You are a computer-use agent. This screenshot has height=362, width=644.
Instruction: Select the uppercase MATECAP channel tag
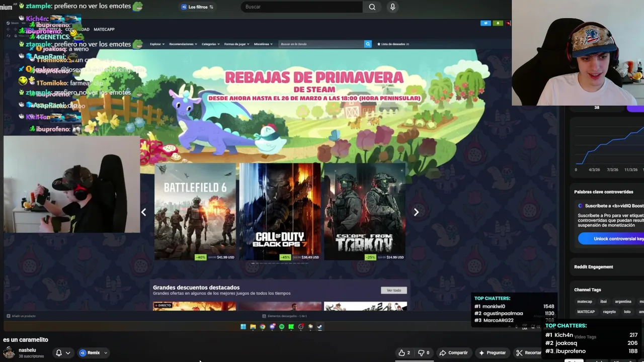point(586,312)
